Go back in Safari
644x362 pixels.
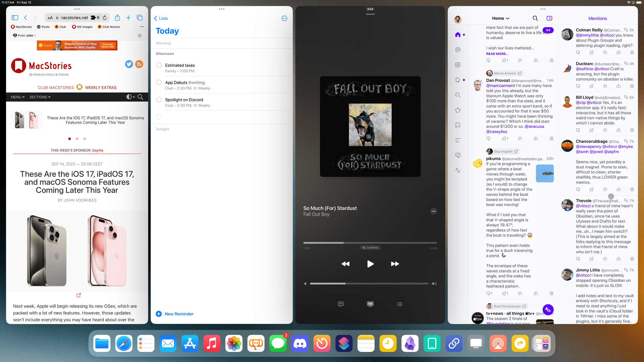[26, 18]
